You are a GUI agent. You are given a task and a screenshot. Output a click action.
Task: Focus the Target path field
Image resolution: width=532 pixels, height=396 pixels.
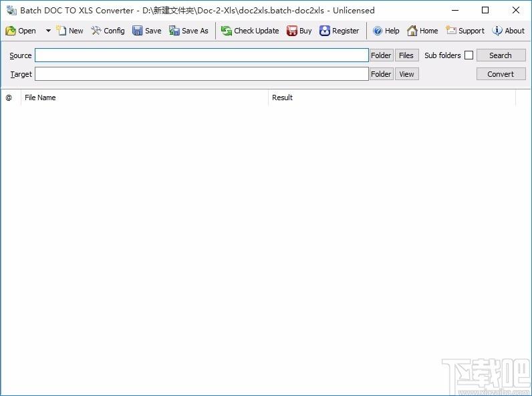202,74
